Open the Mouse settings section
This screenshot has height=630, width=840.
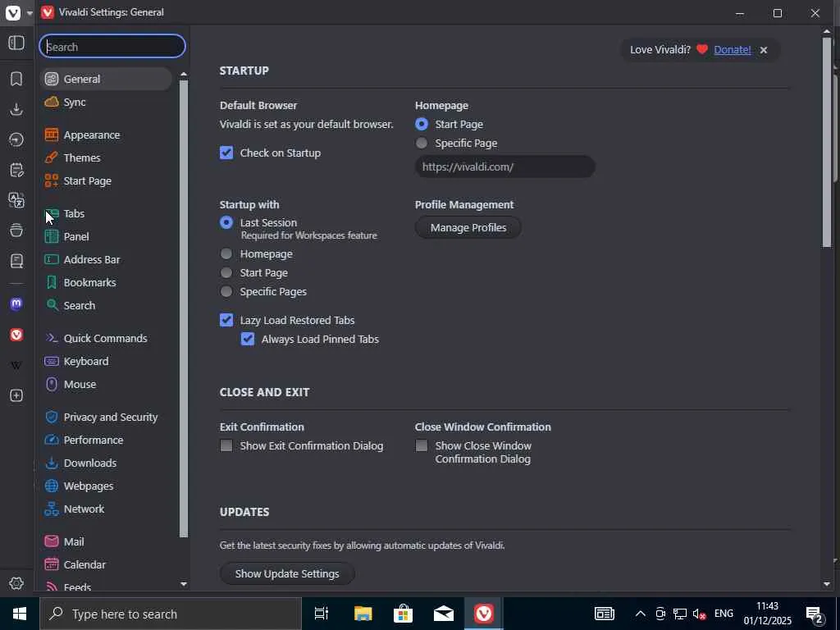click(x=106, y=384)
